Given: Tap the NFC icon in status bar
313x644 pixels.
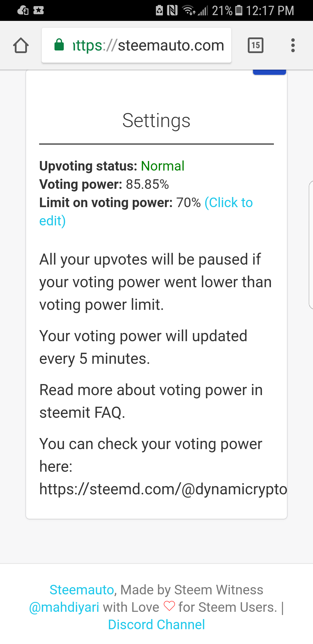Looking at the screenshot, I should 172,10.
